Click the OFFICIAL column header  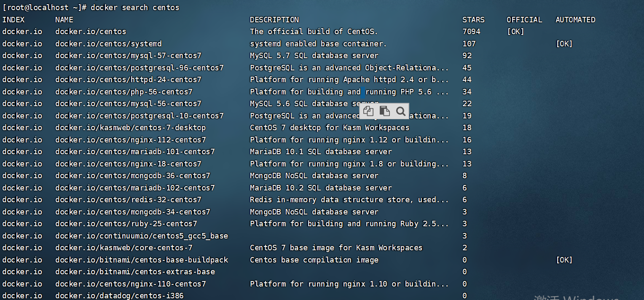(x=524, y=20)
